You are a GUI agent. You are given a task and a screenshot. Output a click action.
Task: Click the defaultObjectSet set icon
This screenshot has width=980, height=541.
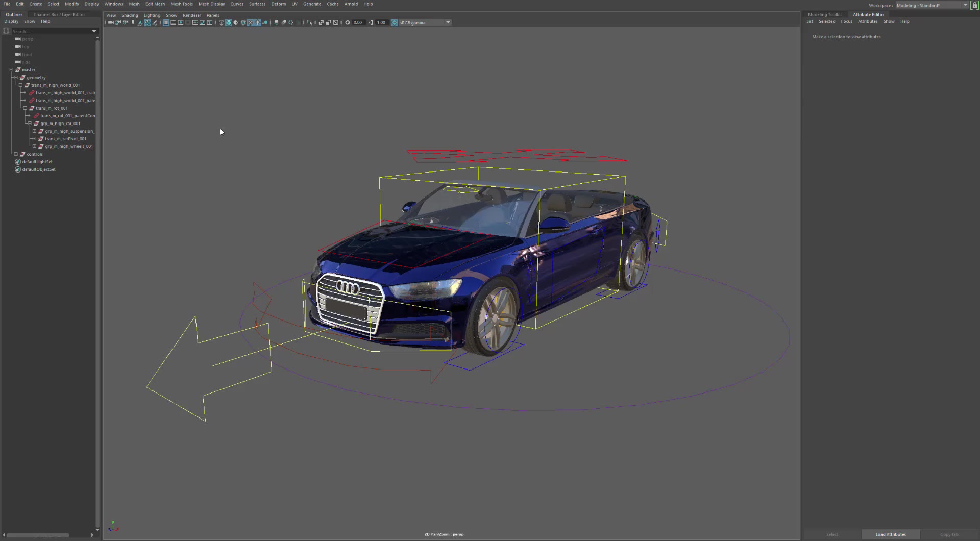pos(18,169)
